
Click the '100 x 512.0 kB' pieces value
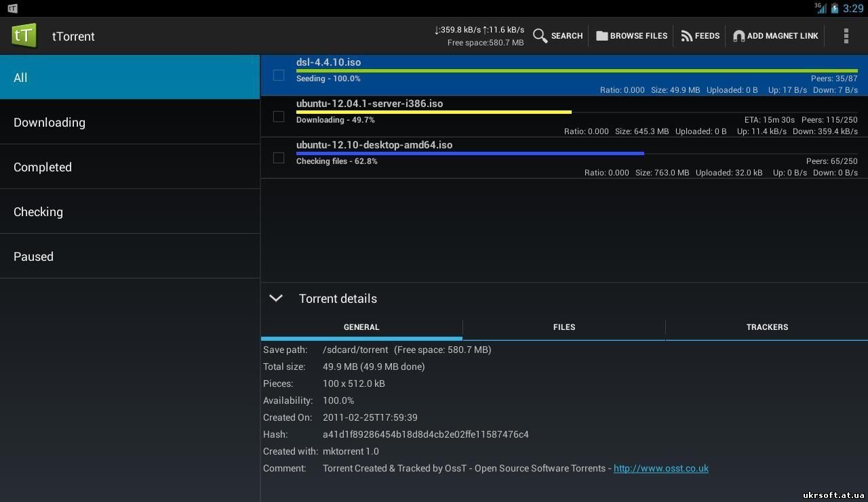pyautogui.click(x=354, y=383)
